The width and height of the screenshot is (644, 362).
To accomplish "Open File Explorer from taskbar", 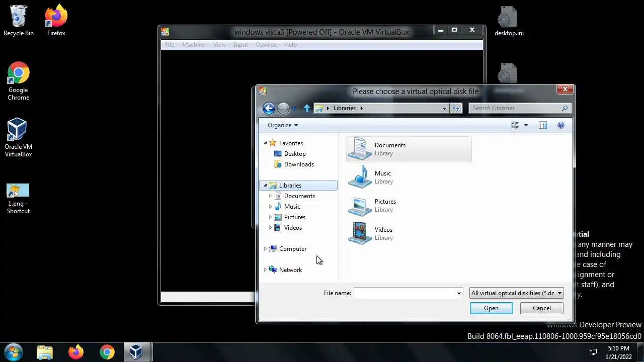I will 45,352.
